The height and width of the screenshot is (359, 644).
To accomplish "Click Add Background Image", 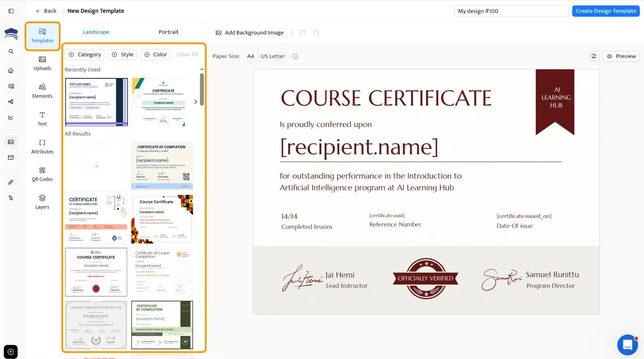I will pyautogui.click(x=250, y=33).
